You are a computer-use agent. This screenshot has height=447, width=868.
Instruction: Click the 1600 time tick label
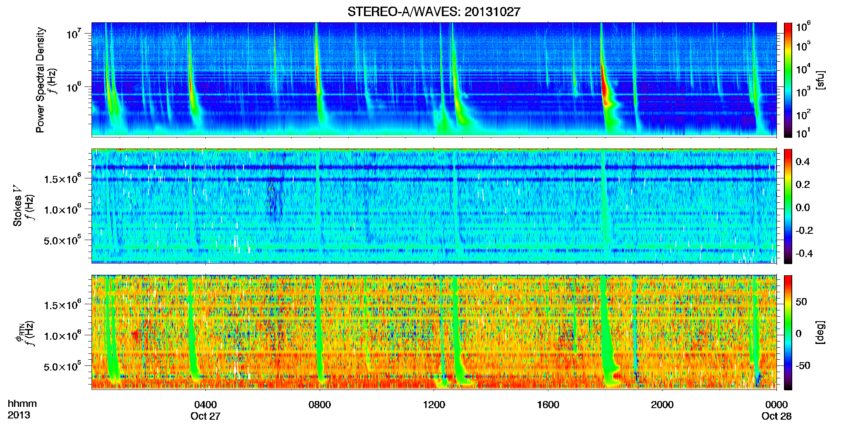[x=548, y=404]
